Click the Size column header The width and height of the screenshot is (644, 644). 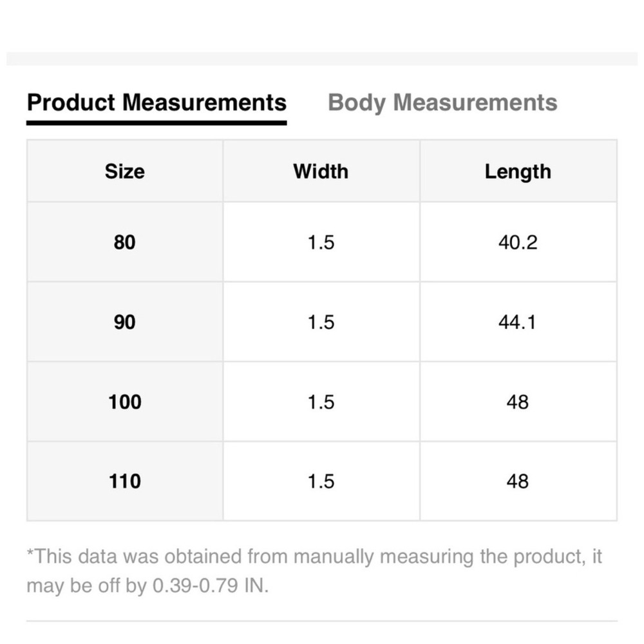click(125, 171)
